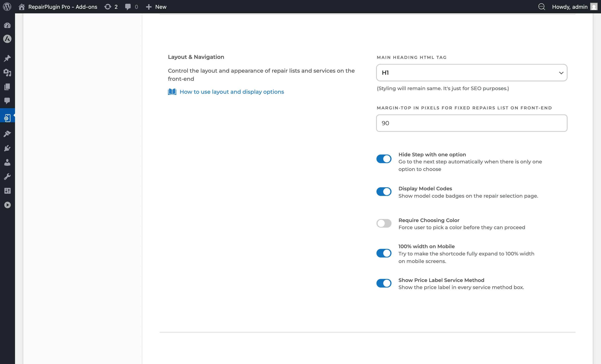Open the Users icon in the sidebar
Viewport: 601px width, 364px height.
7,162
